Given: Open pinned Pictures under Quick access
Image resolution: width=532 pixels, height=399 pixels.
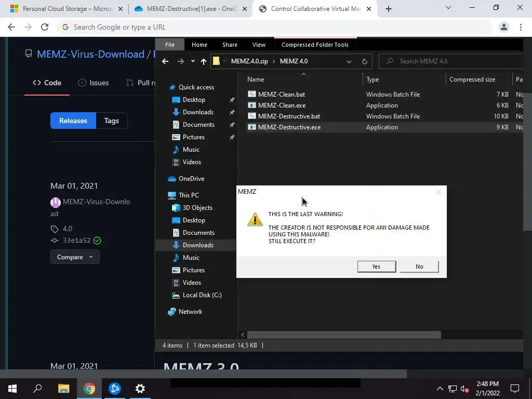Looking at the screenshot, I should coord(193,137).
